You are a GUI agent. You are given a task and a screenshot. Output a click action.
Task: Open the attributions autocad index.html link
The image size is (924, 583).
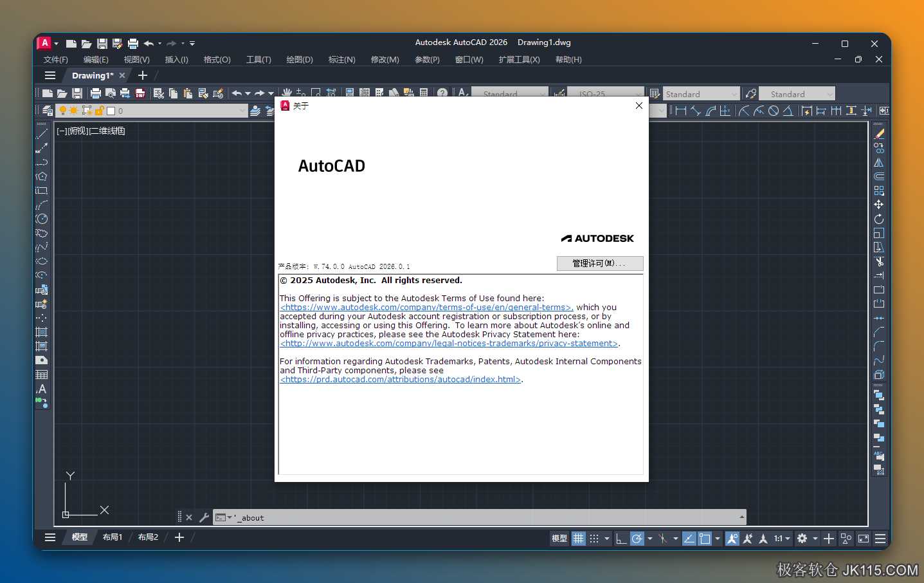[x=400, y=380]
